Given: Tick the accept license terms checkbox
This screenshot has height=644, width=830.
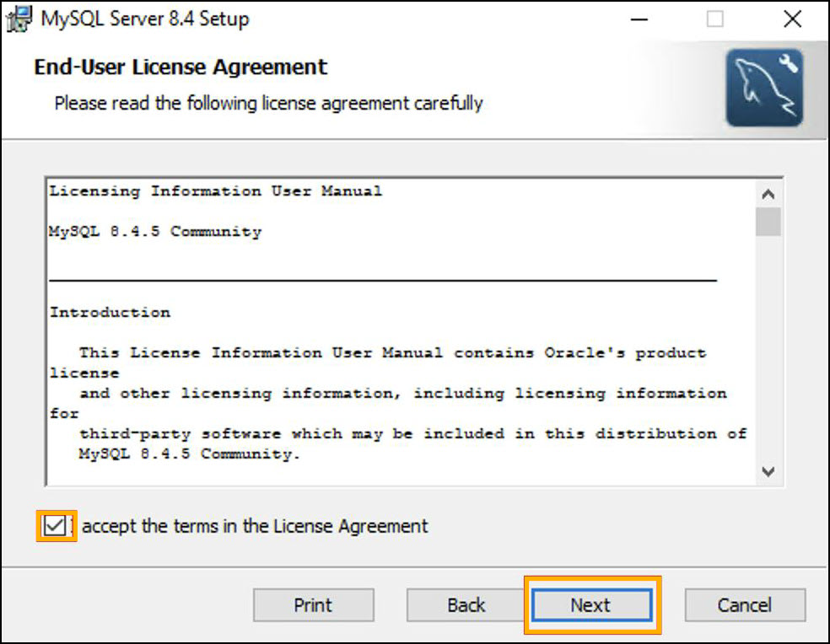Looking at the screenshot, I should pyautogui.click(x=56, y=526).
